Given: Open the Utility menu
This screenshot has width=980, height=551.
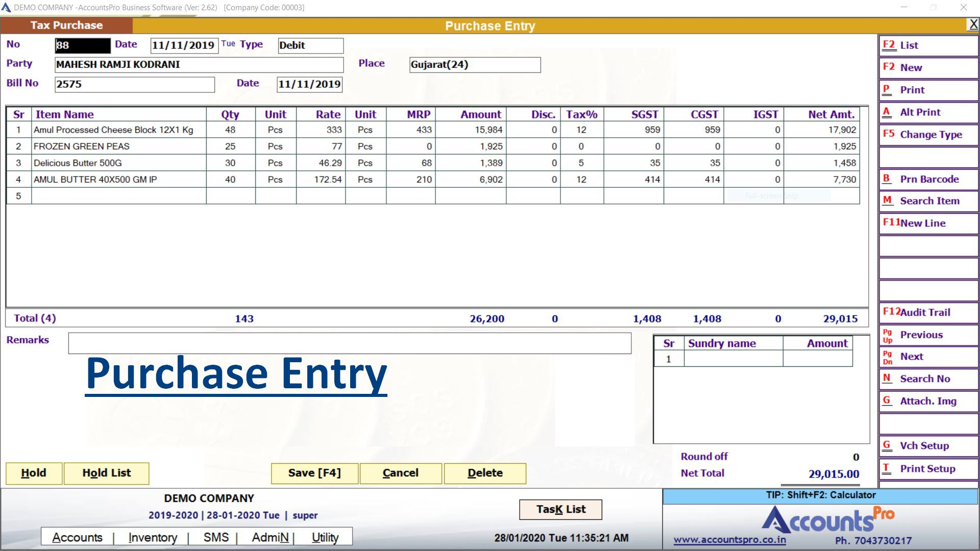Looking at the screenshot, I should coord(325,538).
